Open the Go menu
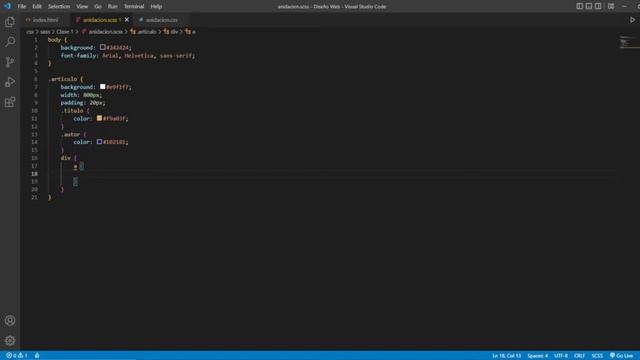The height and width of the screenshot is (360, 640). (98, 7)
